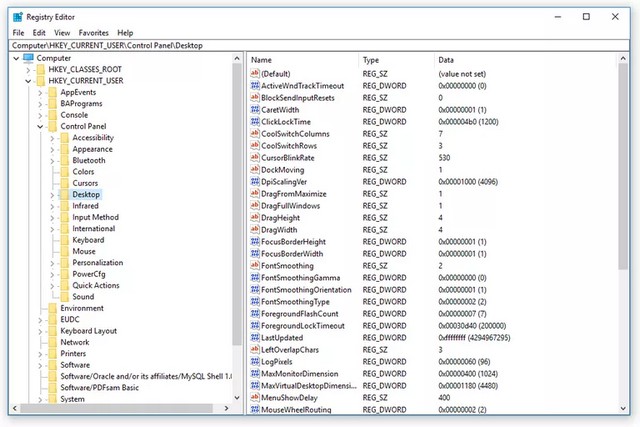This screenshot has width=640, height=427.
Task: Click the CaretWidth DWORD icon
Action: (255, 109)
